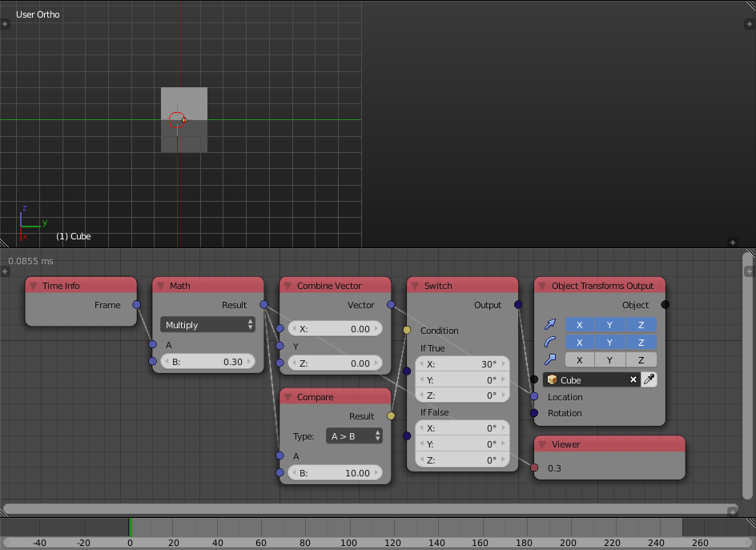756x550 pixels.
Task: Toggle Location X in Object Transforms Output
Action: coord(580,325)
